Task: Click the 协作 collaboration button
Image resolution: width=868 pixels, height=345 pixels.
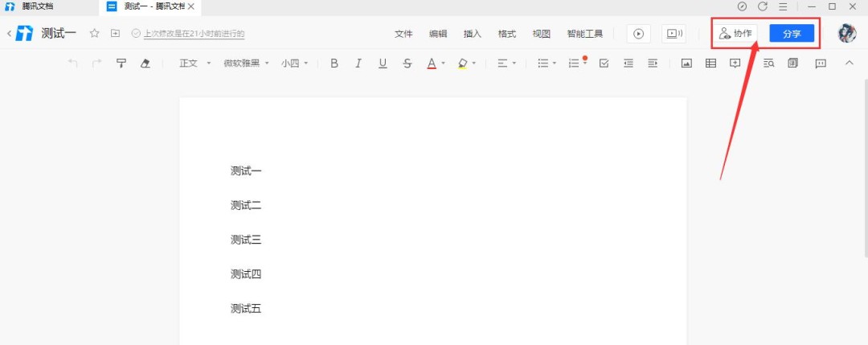Action: pos(735,34)
